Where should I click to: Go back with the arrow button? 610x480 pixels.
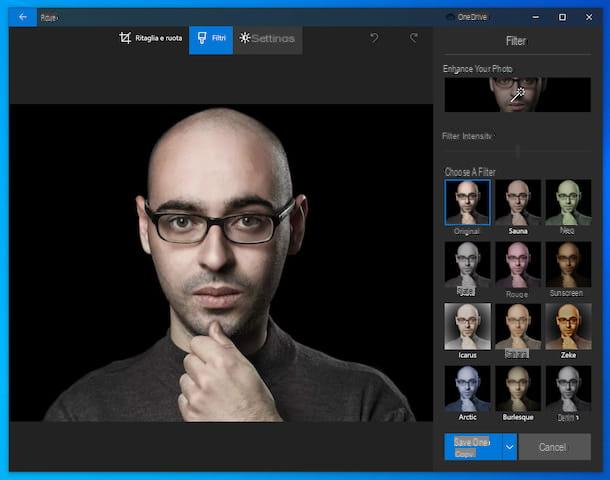23,17
